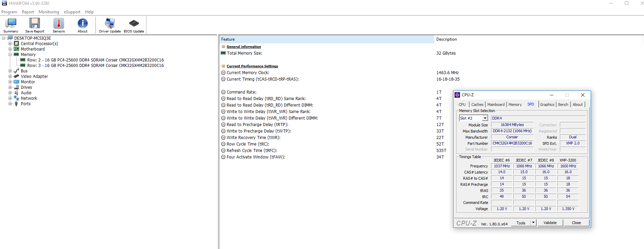
Task: Switch to the CPU tab in CPU-Z
Action: tap(462, 105)
